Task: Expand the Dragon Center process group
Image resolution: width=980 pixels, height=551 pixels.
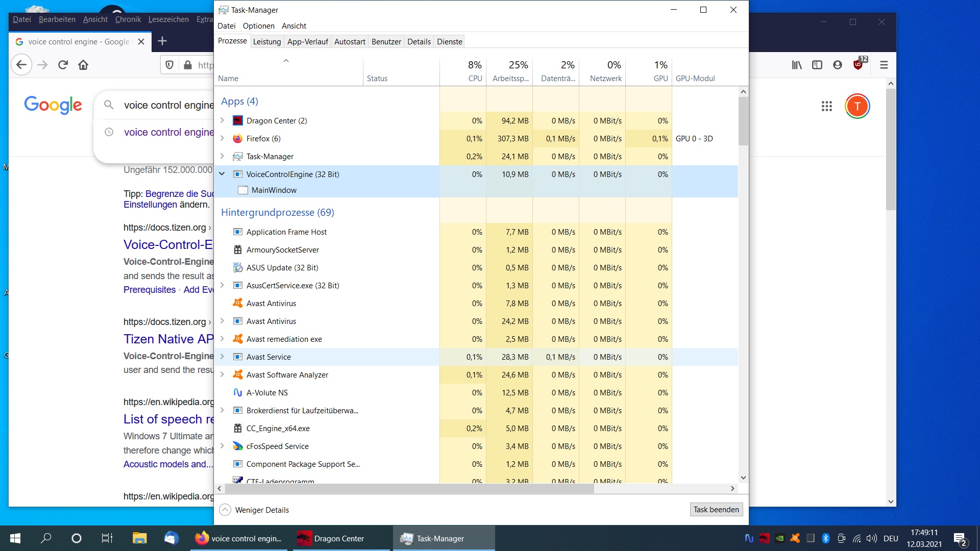Action: (222, 120)
